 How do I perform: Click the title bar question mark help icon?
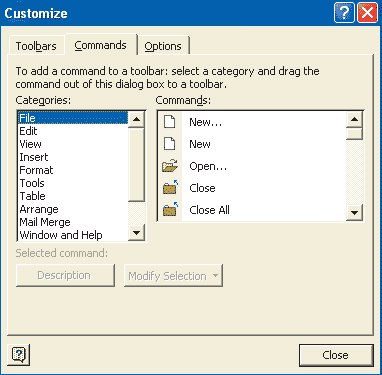coord(344,13)
